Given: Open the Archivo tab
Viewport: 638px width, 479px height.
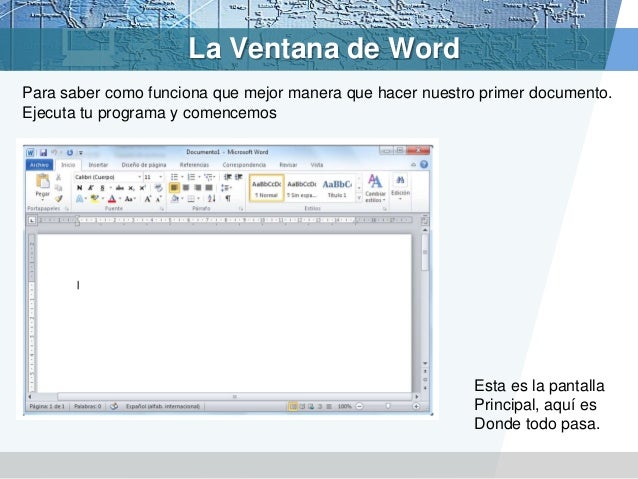Looking at the screenshot, I should 39,165.
